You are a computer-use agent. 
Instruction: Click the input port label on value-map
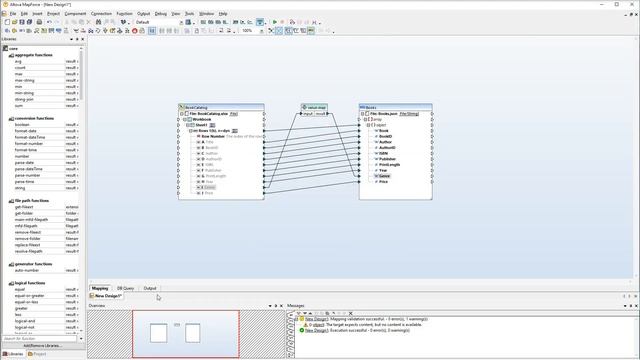308,114
